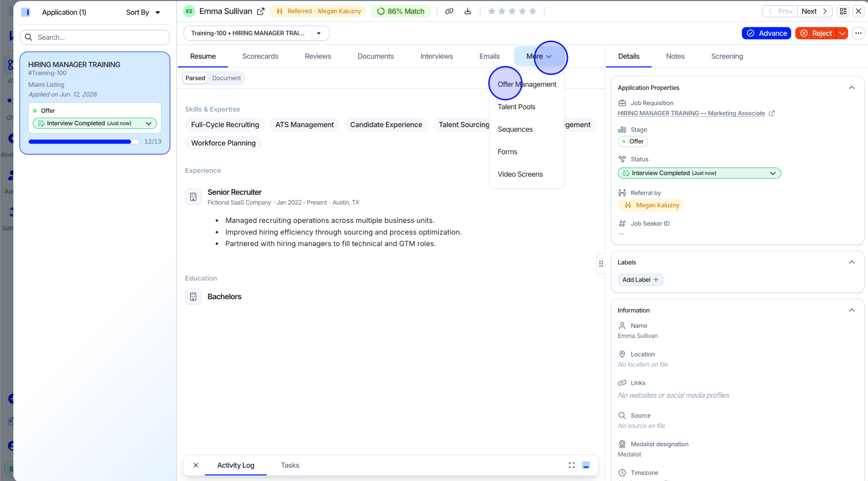This screenshot has width=868, height=481.
Task: Click the ES avatar badge
Action: (x=189, y=11)
